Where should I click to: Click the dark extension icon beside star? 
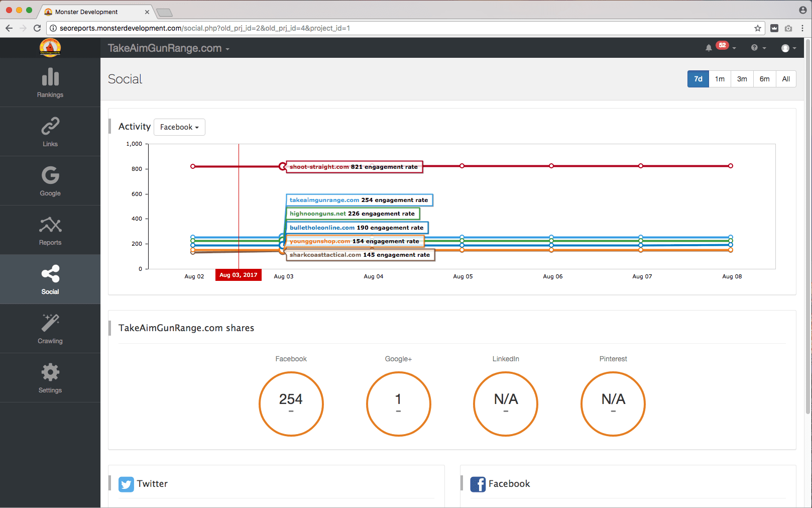774,29
